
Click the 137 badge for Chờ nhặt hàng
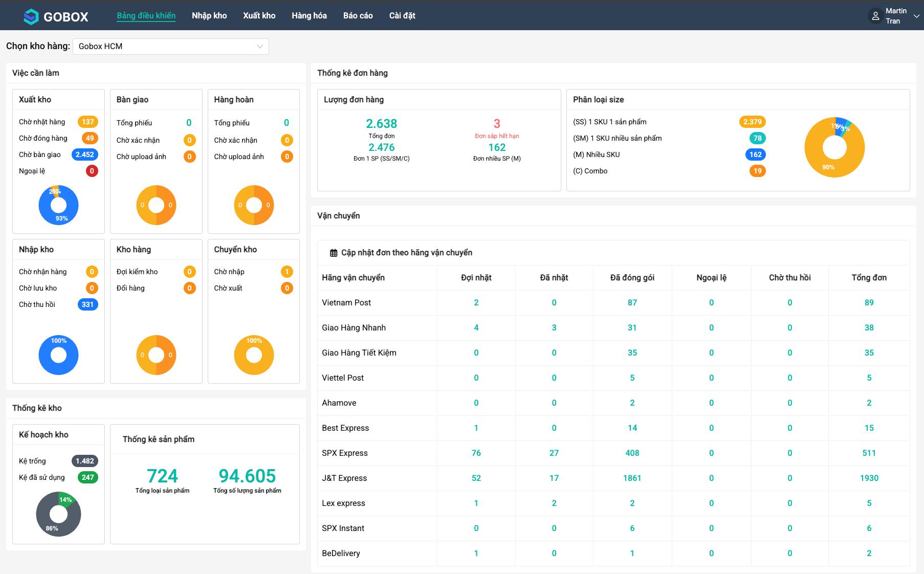87,122
